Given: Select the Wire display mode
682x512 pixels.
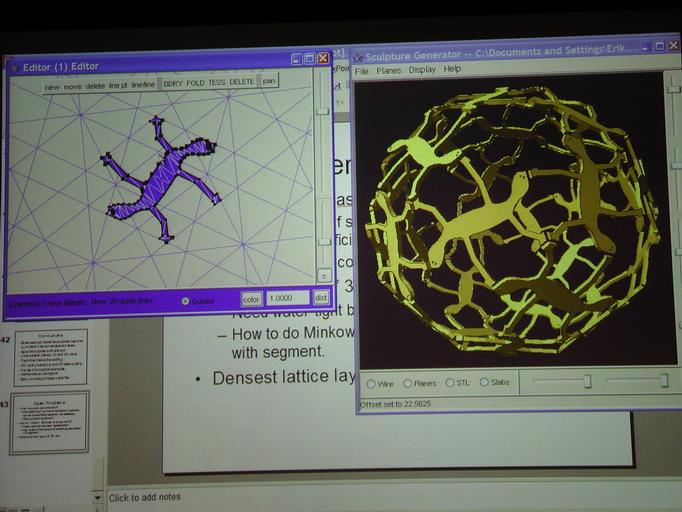Looking at the screenshot, I should (x=371, y=383).
